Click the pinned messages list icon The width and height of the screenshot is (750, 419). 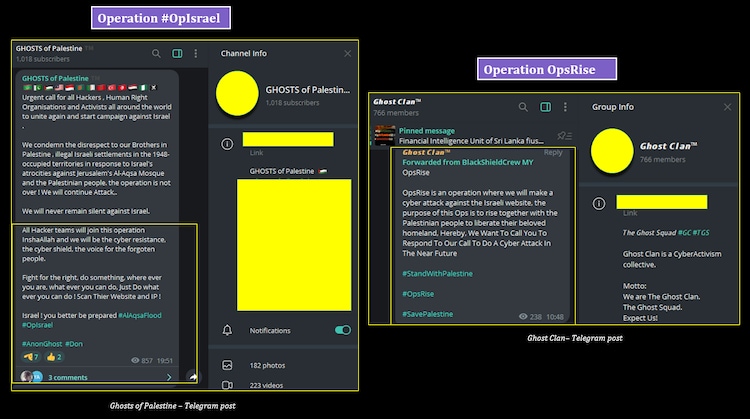click(565, 135)
